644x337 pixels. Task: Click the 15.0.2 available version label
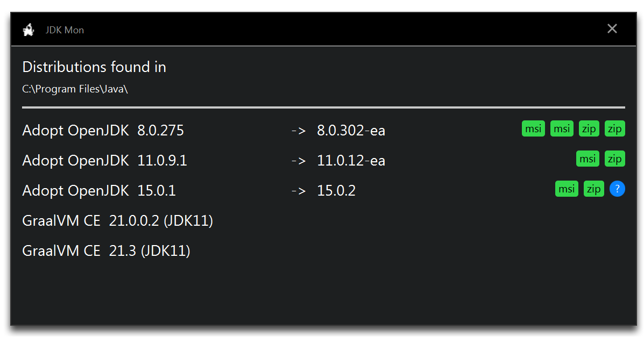336,190
